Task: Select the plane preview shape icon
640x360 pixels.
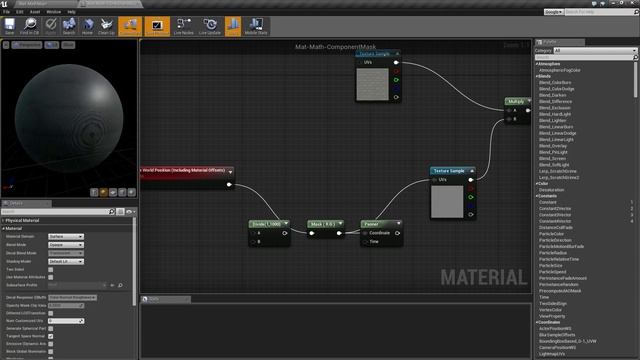Action: tap(113, 192)
